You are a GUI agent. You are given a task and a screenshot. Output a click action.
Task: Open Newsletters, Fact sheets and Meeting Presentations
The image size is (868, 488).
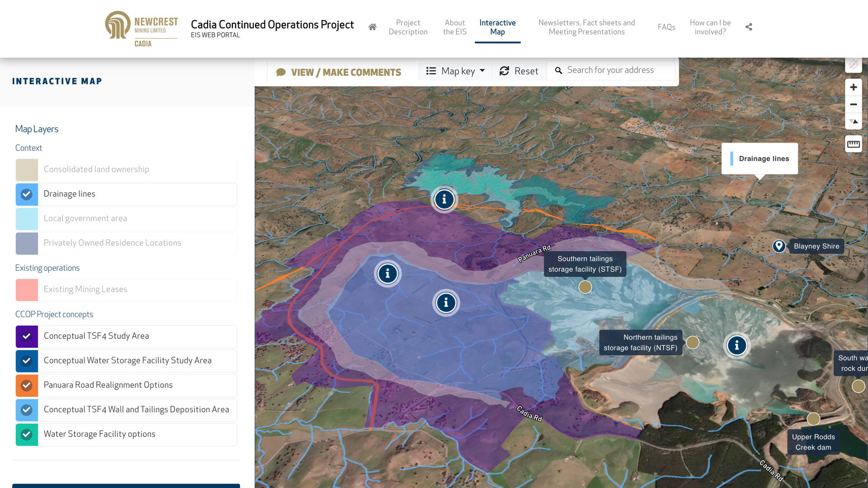[586, 27]
